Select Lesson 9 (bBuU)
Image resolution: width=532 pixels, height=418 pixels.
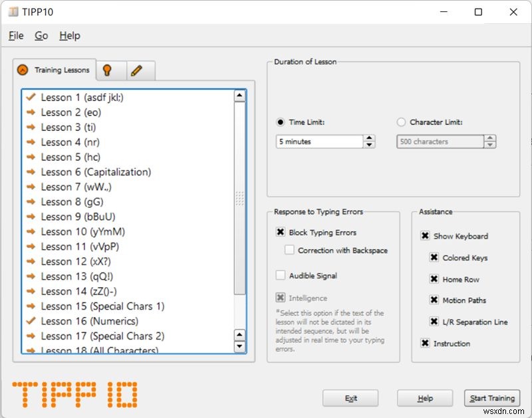128,217
